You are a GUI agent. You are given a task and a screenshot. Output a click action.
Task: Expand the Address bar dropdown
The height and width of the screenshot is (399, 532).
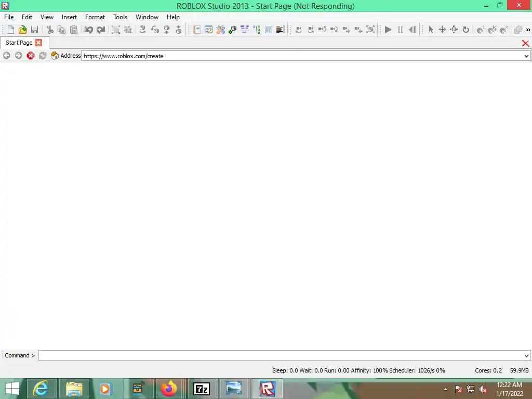point(526,56)
